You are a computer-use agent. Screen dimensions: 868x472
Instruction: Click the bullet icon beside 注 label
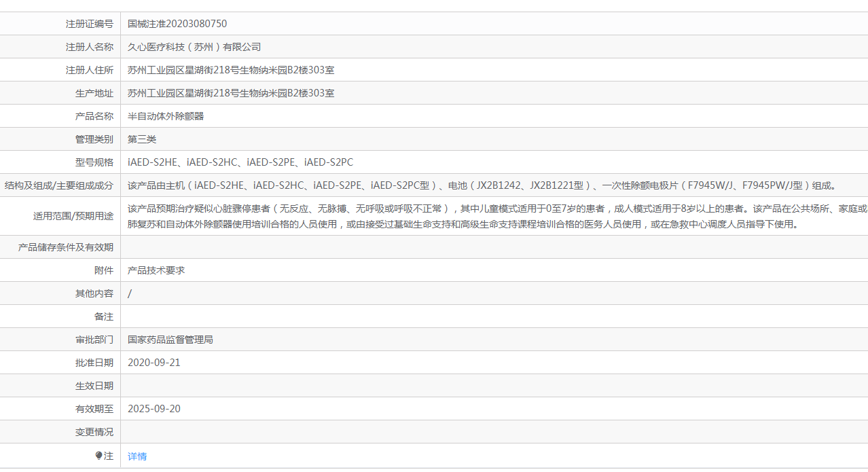click(98, 456)
